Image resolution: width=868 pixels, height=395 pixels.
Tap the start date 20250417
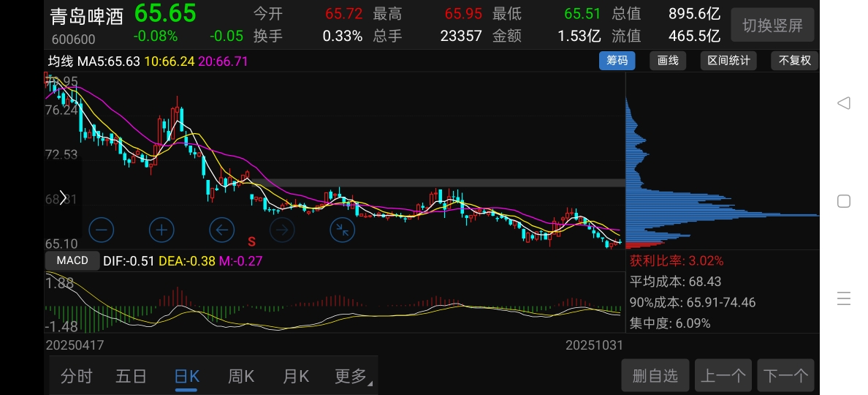(x=75, y=345)
